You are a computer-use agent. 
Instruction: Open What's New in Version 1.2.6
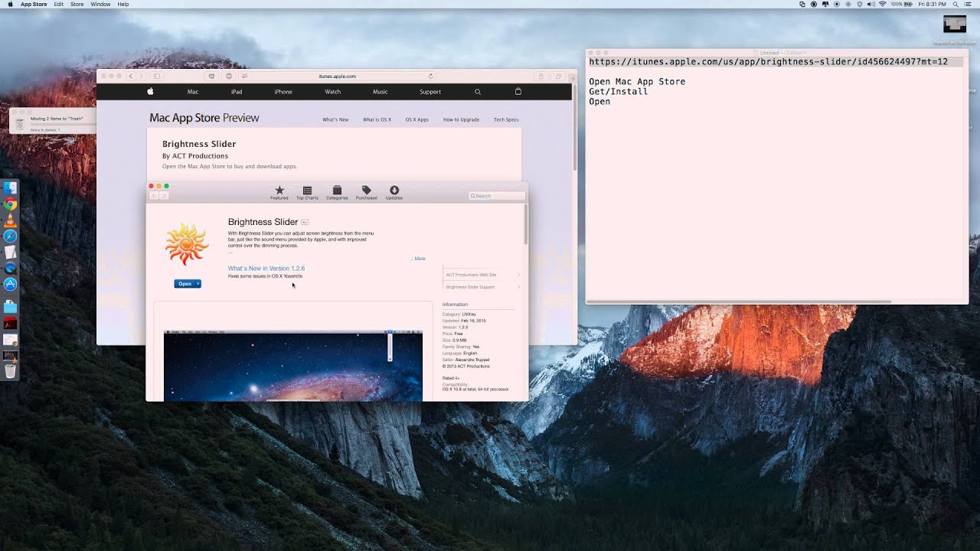pos(266,269)
